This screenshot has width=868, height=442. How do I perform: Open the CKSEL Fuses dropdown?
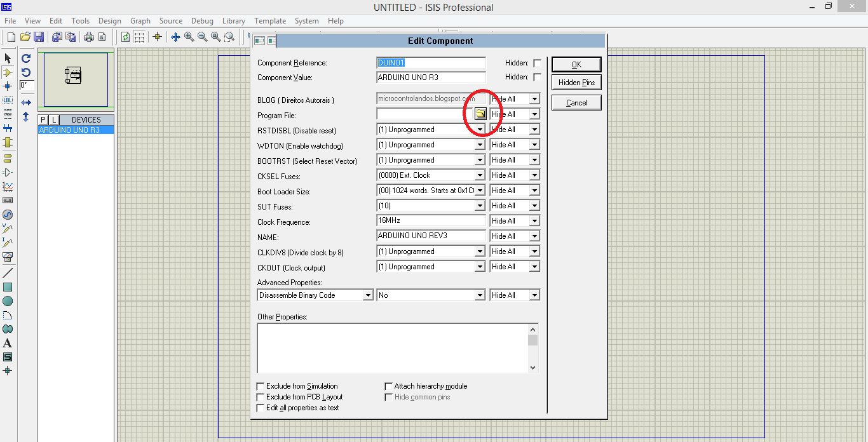click(480, 175)
